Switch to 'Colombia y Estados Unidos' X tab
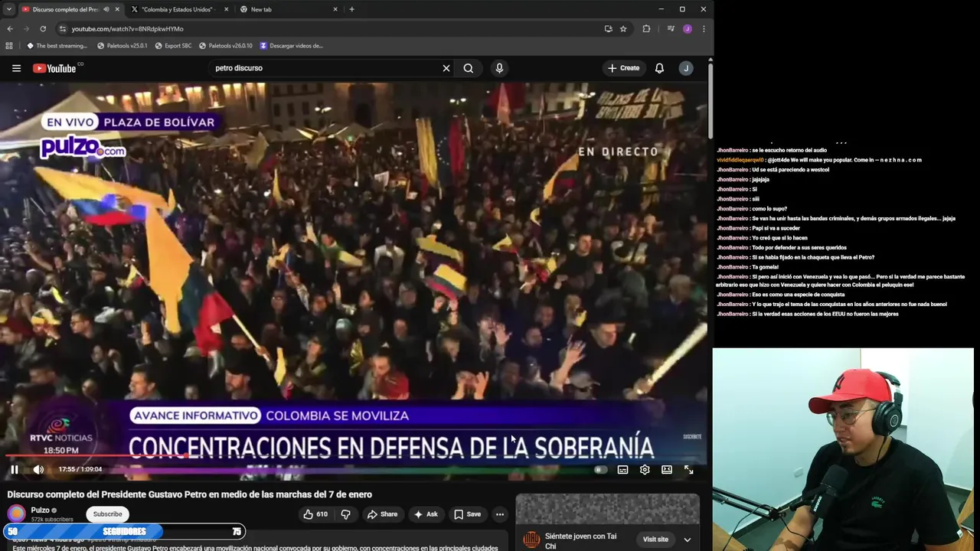This screenshot has width=980, height=551. 178,9
